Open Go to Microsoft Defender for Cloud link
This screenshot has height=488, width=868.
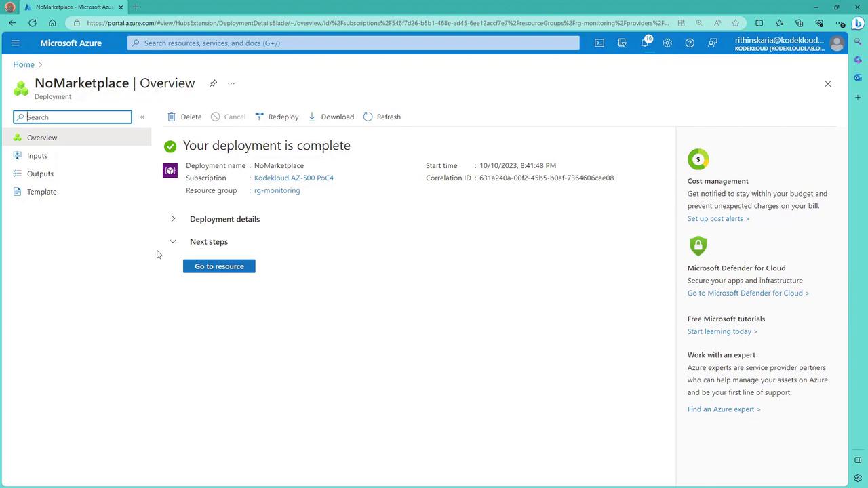click(748, 293)
